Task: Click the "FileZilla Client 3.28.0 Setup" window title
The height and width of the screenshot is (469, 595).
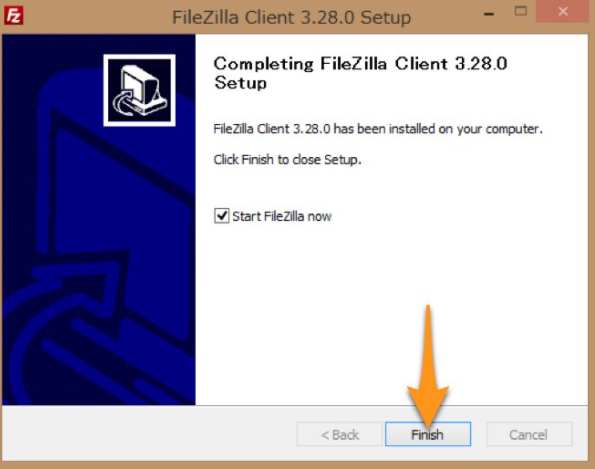Action: 291,17
